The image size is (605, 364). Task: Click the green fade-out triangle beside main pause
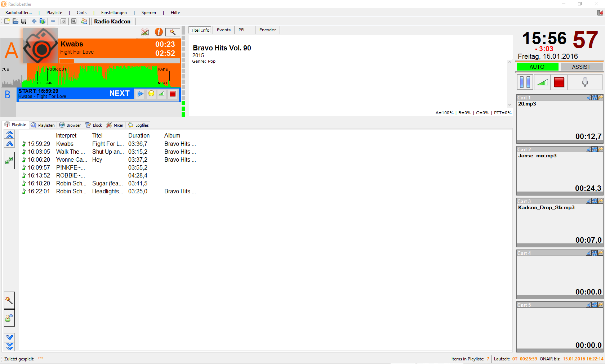(x=542, y=82)
